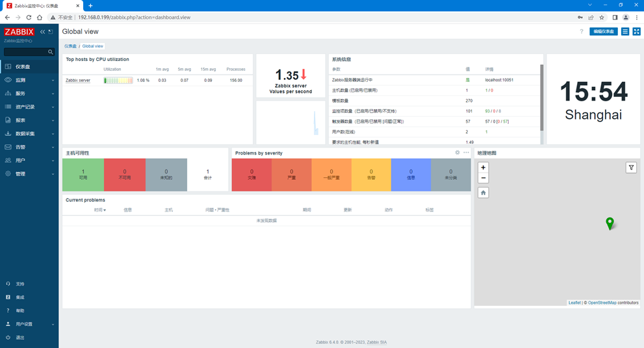Click the gear icon for 管理

click(x=8, y=173)
